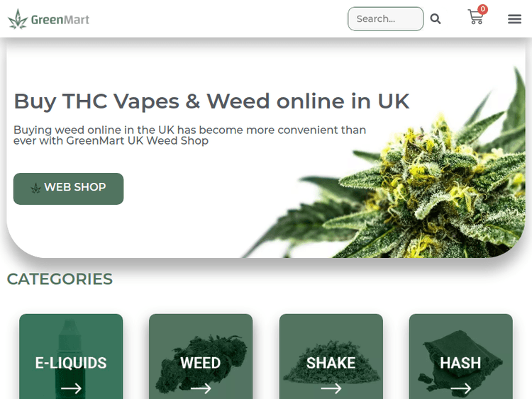
Task: Select the SHAKE category label
Action: (331, 363)
